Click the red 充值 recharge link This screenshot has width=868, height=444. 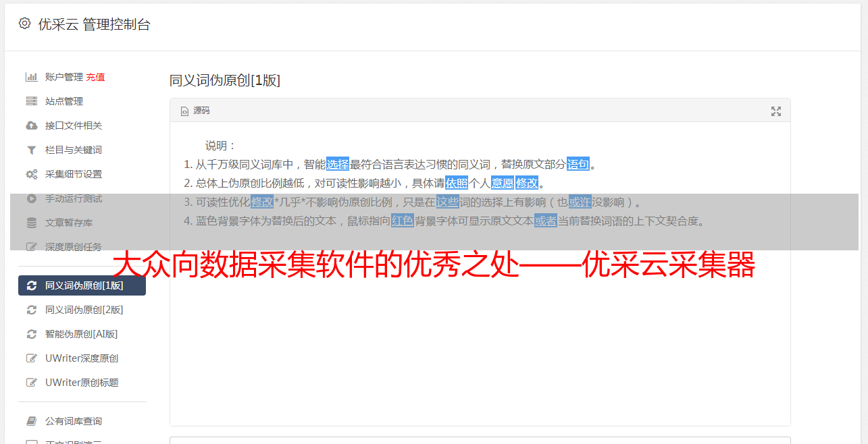click(x=95, y=77)
